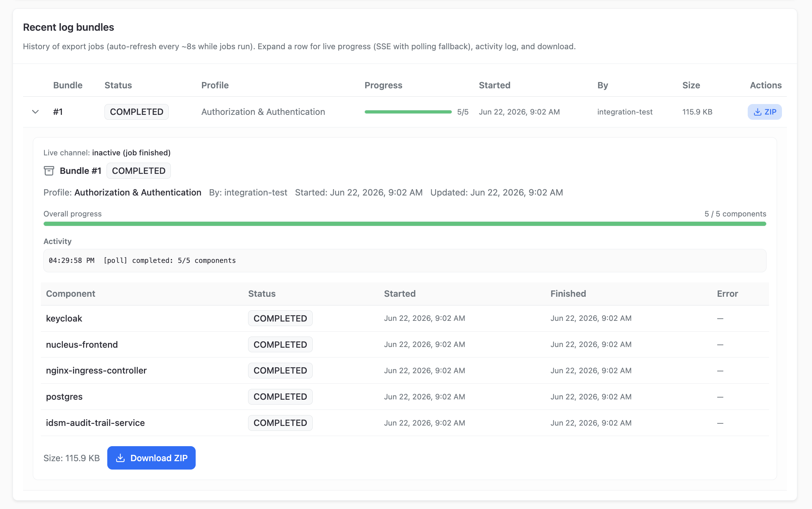Click the COMPLETED badge for nginx-ingress-controller
Screen dimensions: 812x509
pos(280,370)
